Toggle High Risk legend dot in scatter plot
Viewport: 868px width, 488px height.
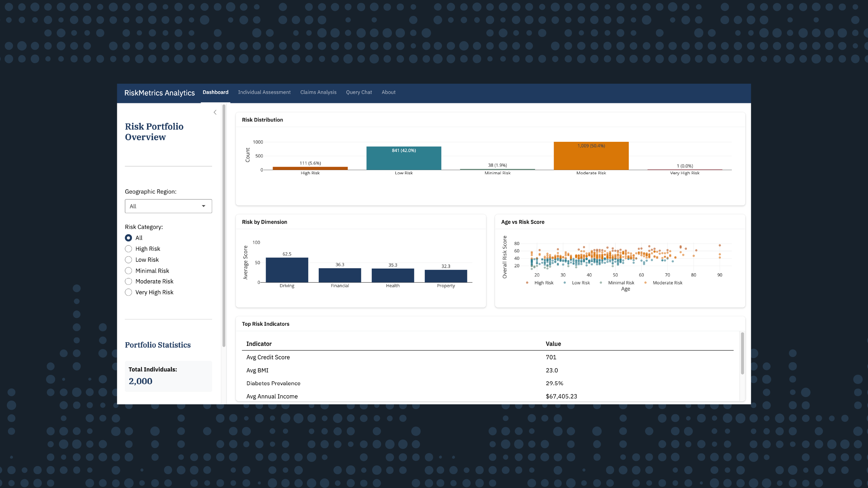point(527,283)
